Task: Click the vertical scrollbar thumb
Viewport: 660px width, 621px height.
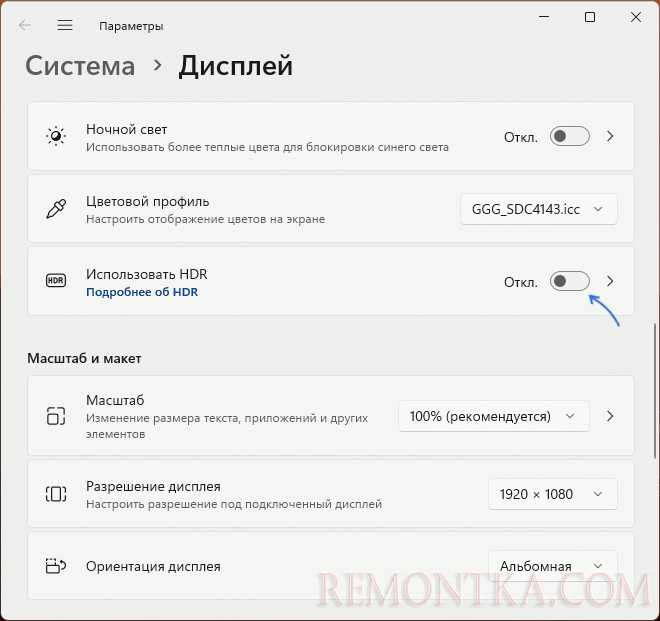Action: (655, 391)
